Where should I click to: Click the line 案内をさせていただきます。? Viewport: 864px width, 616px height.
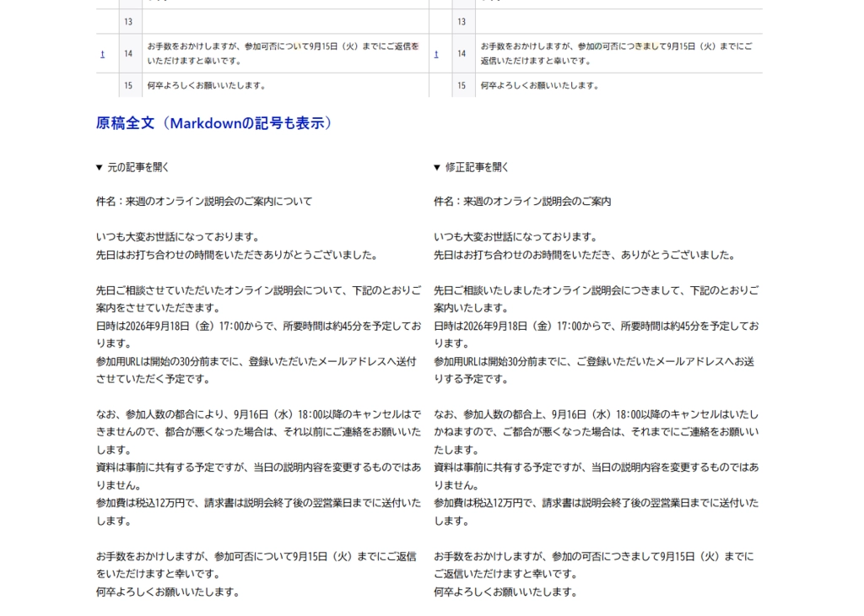[159, 308]
